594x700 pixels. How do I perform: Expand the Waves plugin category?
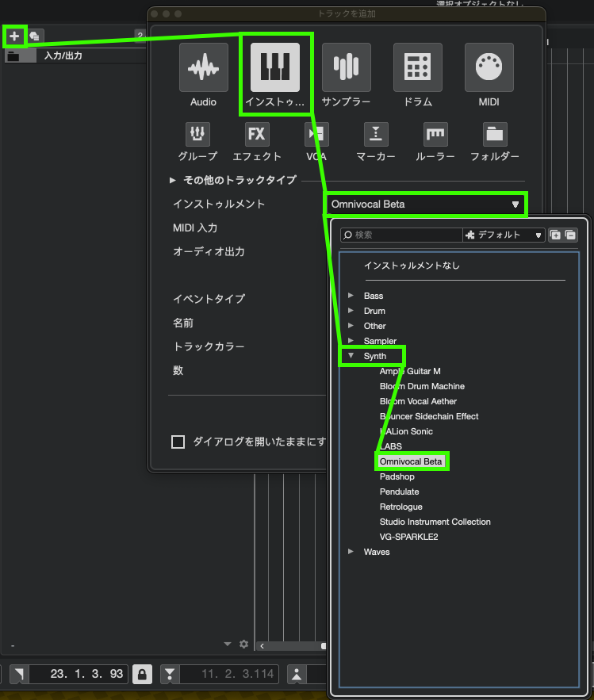351,552
